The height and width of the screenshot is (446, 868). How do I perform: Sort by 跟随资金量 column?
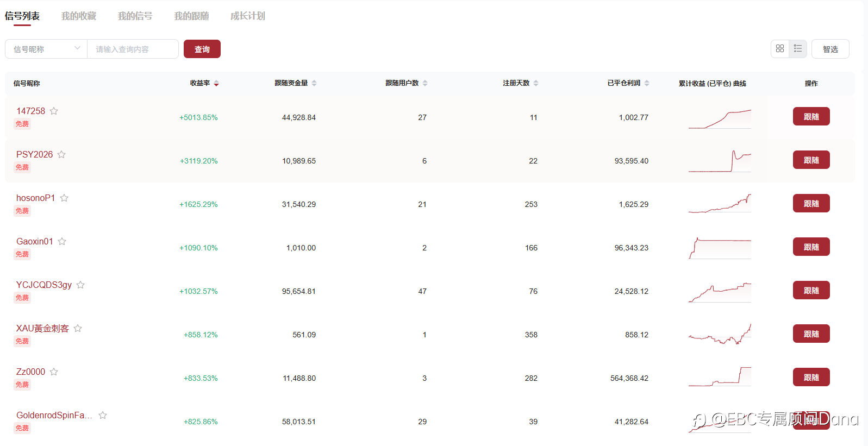coord(314,83)
